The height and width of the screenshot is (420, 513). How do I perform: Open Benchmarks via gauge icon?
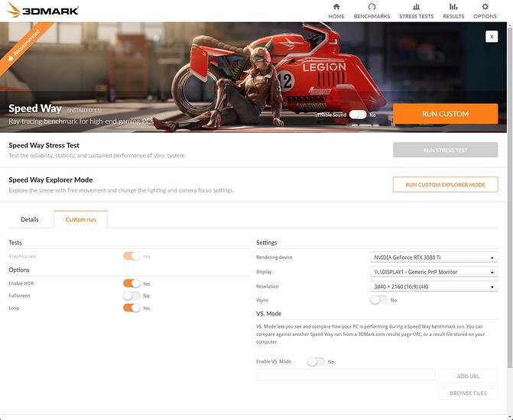coord(372,7)
